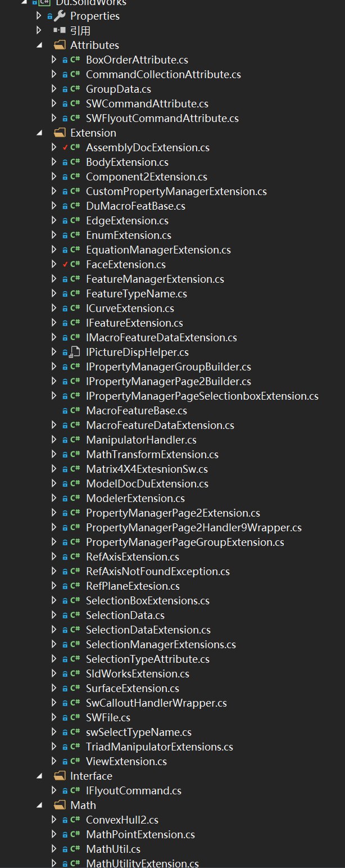345x868 pixels.
Task: Click the C# icon of SurfaceExtension.cs
Action: point(75,688)
